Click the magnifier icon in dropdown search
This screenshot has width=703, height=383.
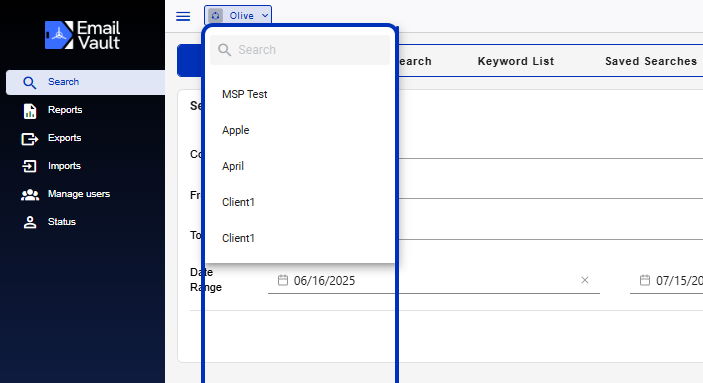click(224, 50)
